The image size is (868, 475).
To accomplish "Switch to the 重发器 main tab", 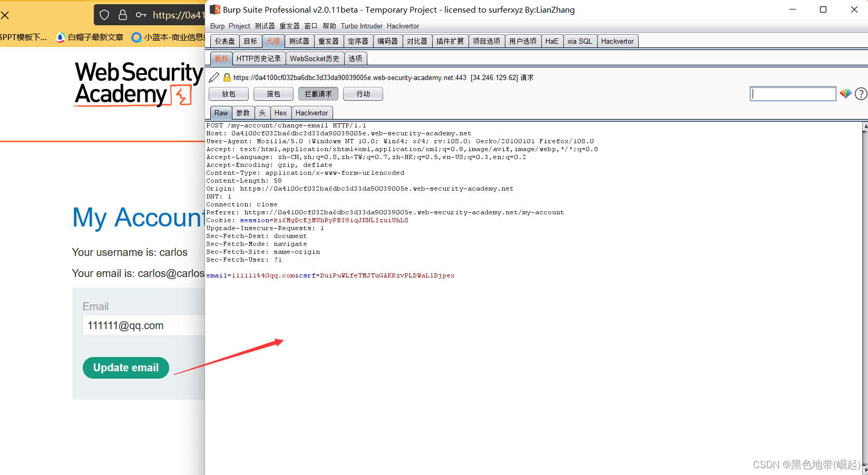I will pos(329,41).
